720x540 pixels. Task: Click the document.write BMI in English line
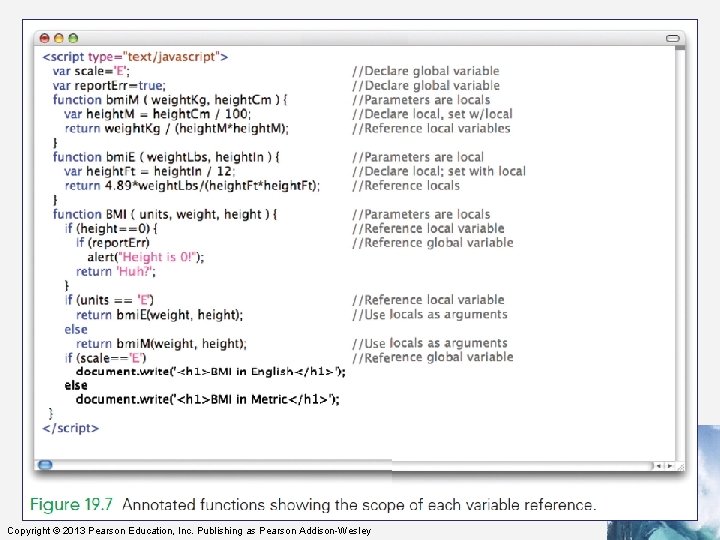pyautogui.click(x=211, y=371)
